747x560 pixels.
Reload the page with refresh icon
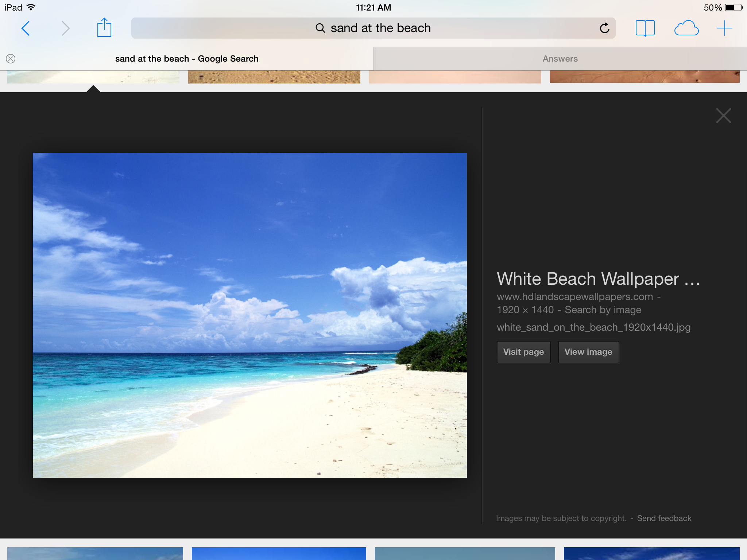(604, 28)
